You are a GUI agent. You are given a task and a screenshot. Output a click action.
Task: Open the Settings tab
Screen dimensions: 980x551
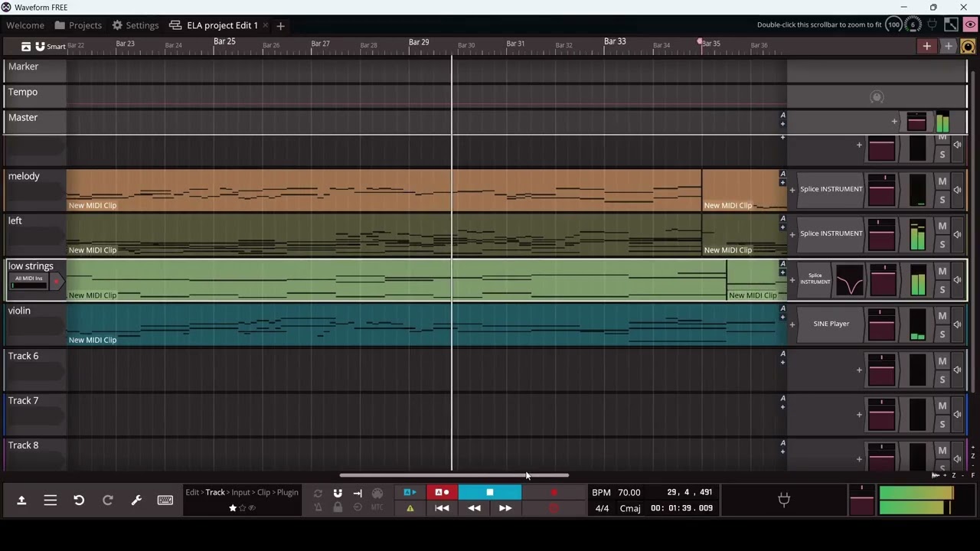point(135,25)
